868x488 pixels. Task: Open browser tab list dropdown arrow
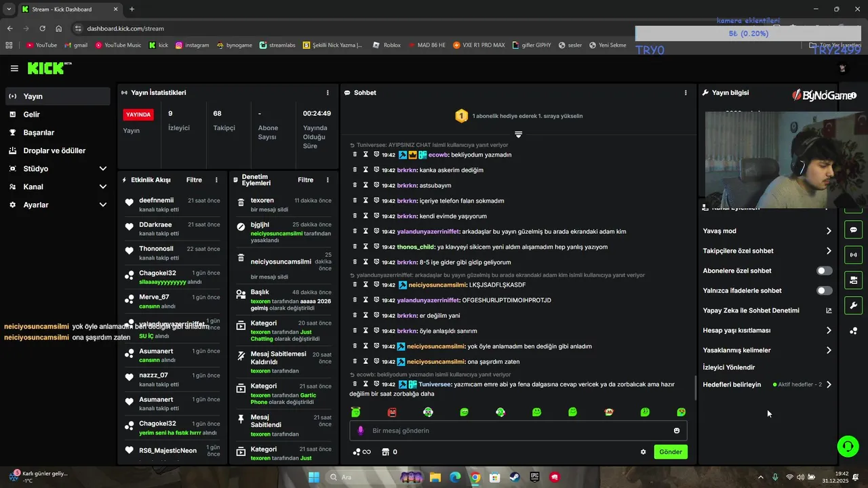click(9, 9)
